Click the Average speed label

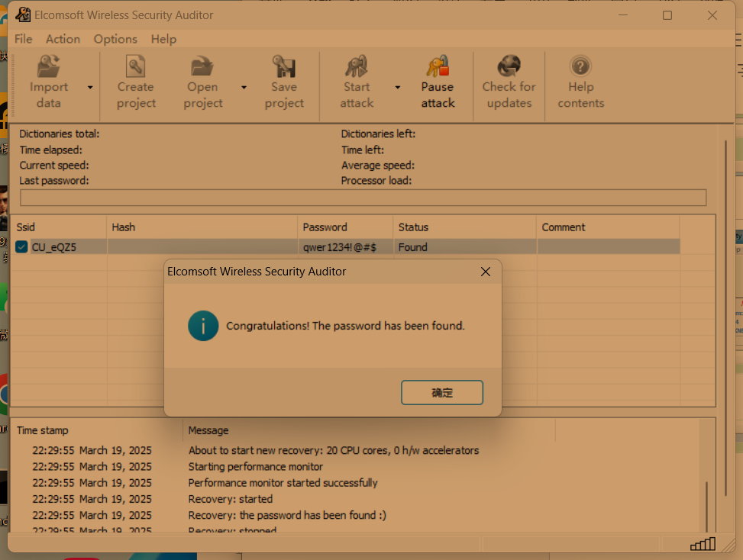378,166
